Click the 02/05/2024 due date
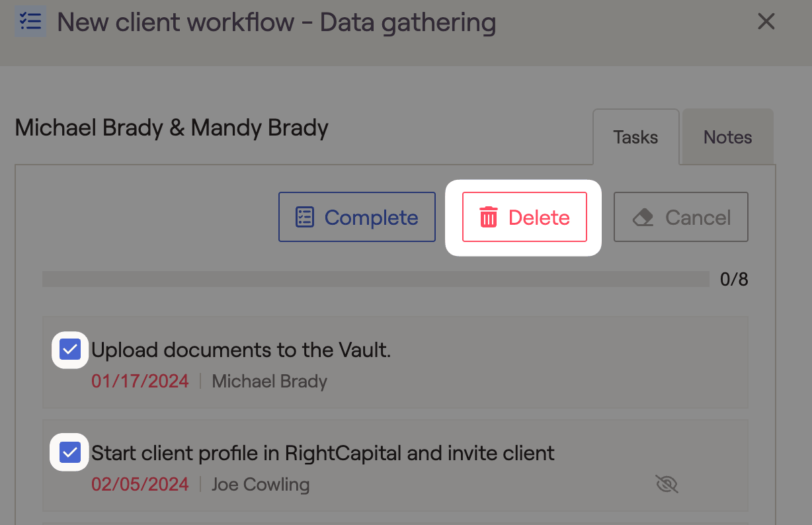Viewport: 812px width, 525px height. point(140,485)
